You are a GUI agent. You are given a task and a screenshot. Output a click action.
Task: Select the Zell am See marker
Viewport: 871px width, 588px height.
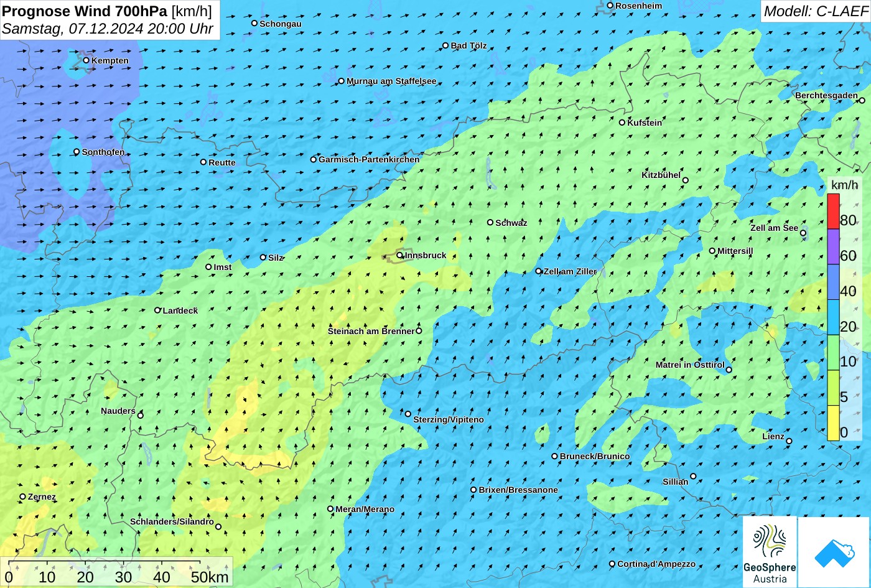click(803, 233)
